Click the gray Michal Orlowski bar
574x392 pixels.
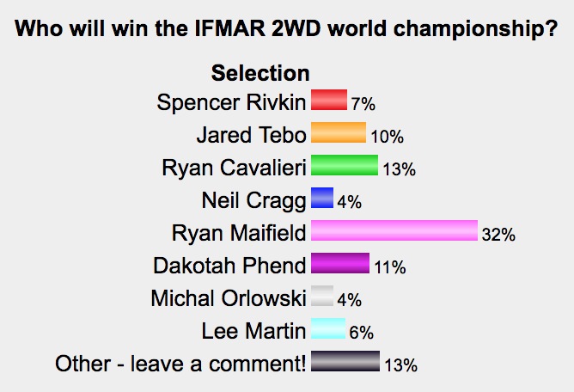coord(322,296)
